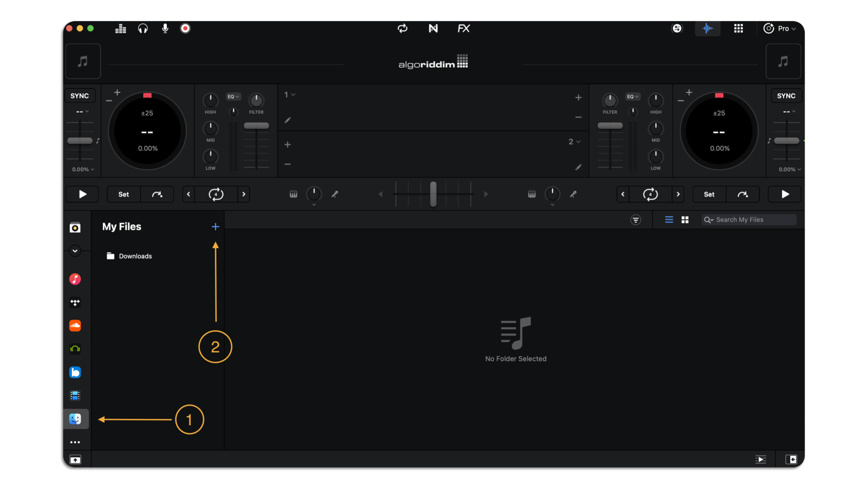The width and height of the screenshot is (868, 488).
Task: Select the loop sync icon left deck
Action: (216, 194)
